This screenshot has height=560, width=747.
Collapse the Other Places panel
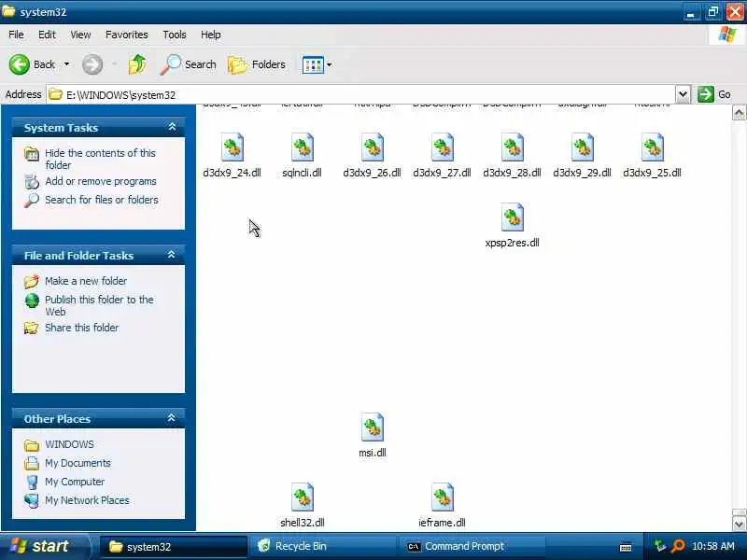pyautogui.click(x=172, y=418)
